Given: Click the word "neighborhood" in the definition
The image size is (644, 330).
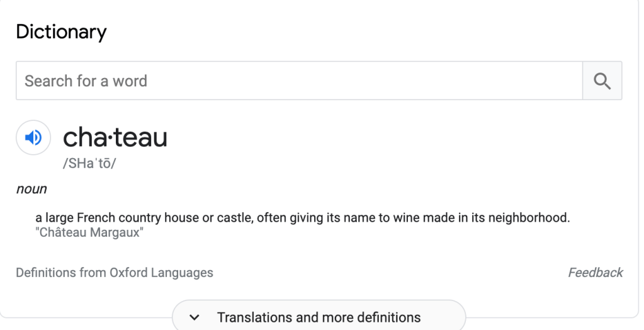Looking at the screenshot, I should click(534, 219).
